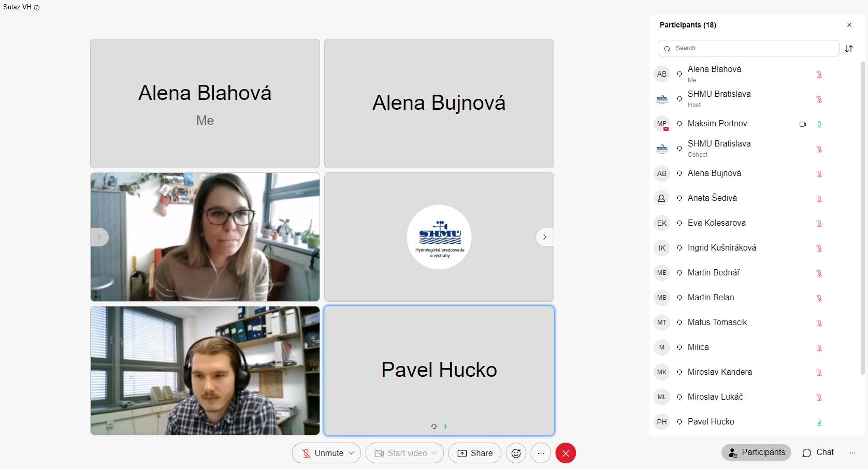This screenshot has height=469, width=868.
Task: Expand the audio options arrow beside Unmute
Action: [352, 453]
